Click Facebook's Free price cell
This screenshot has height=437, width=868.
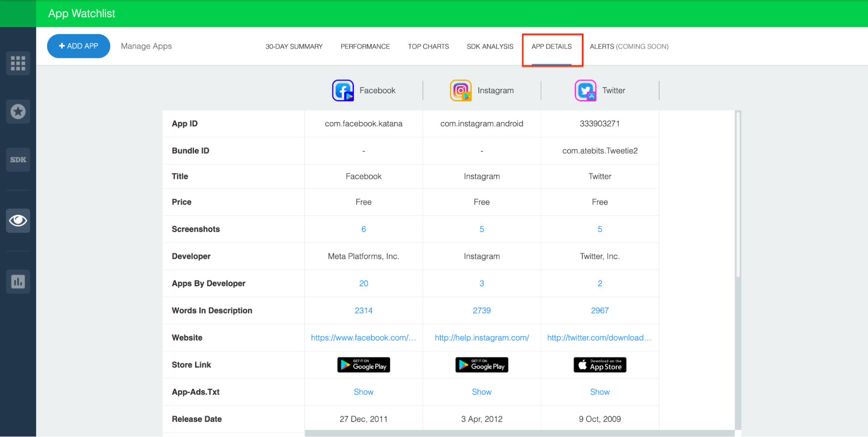tap(363, 202)
